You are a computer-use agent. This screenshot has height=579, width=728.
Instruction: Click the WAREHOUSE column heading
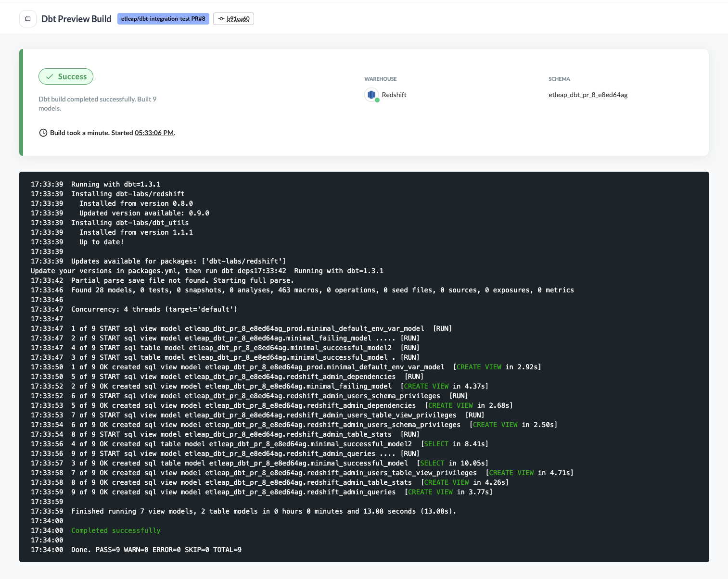pyautogui.click(x=381, y=79)
